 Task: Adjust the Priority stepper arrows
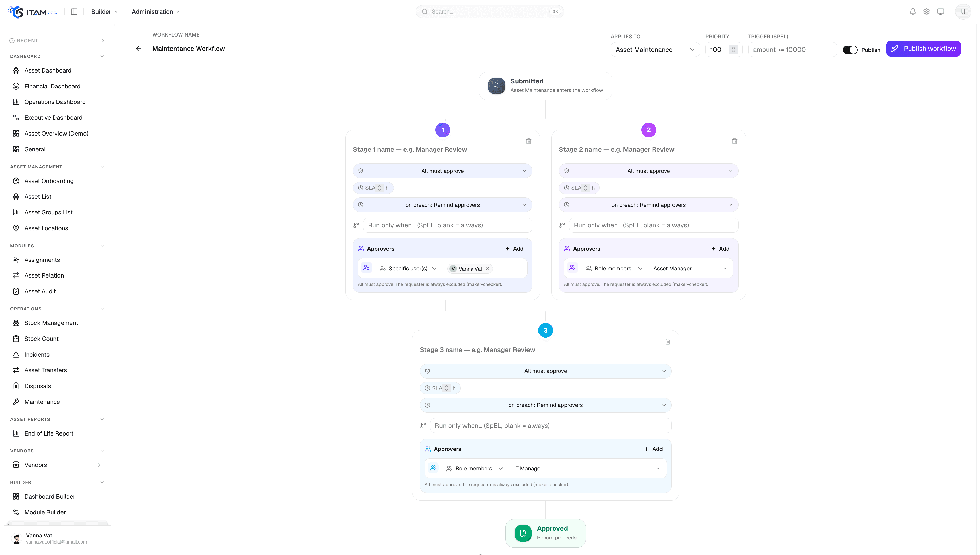(733, 50)
